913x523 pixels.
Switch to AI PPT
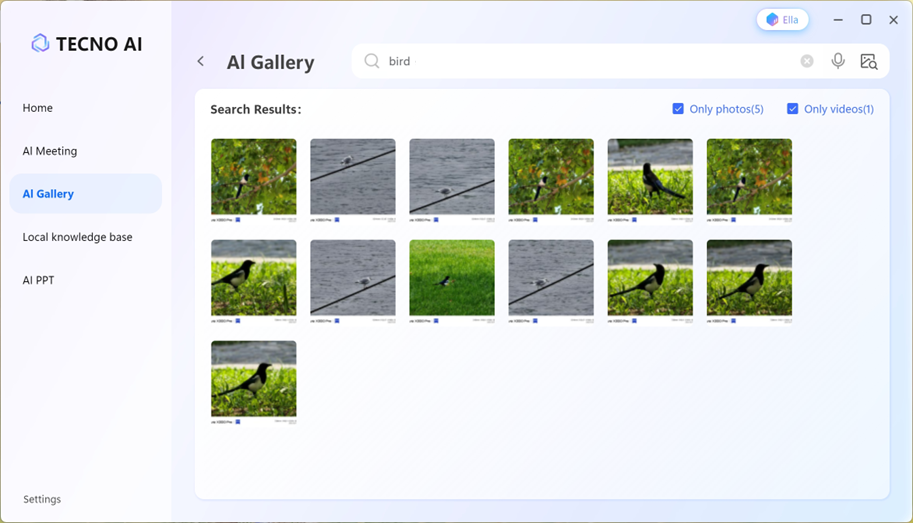point(39,280)
